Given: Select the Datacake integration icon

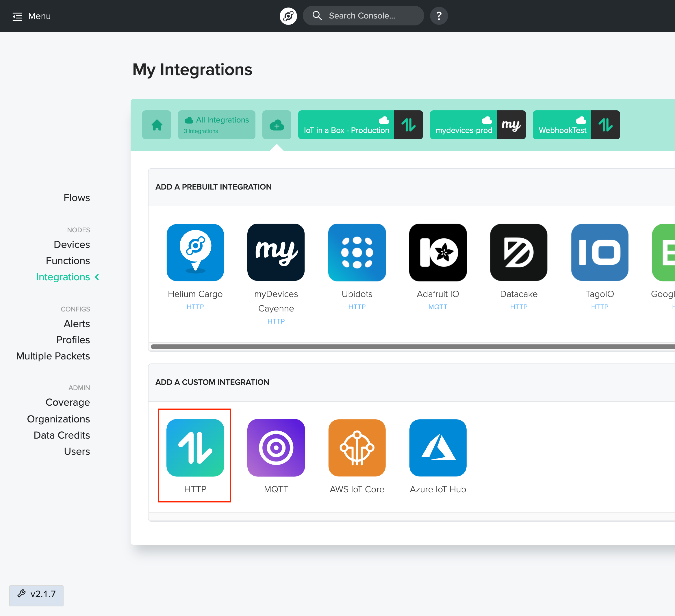Looking at the screenshot, I should click(x=519, y=253).
